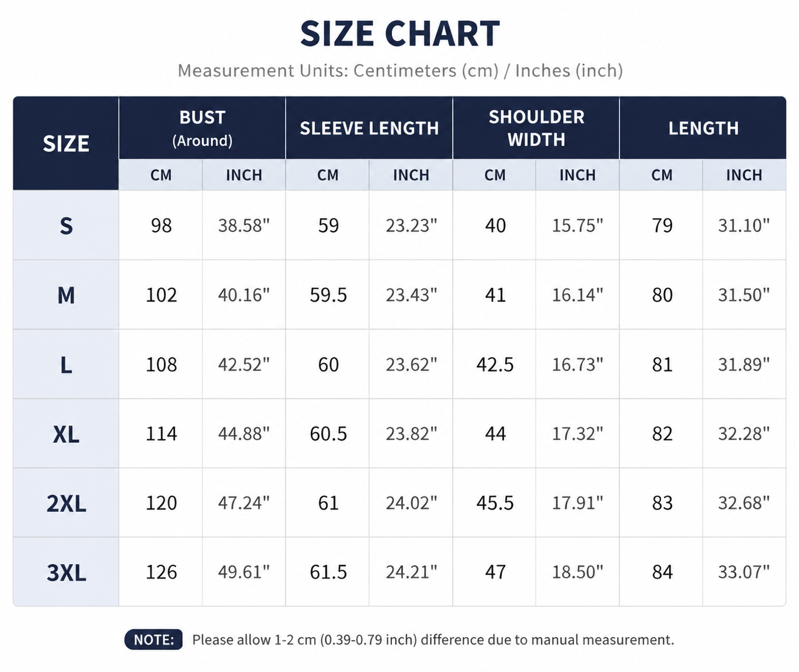Click bust cm value 126
Screen dimensions: 799x672
[x=161, y=572]
